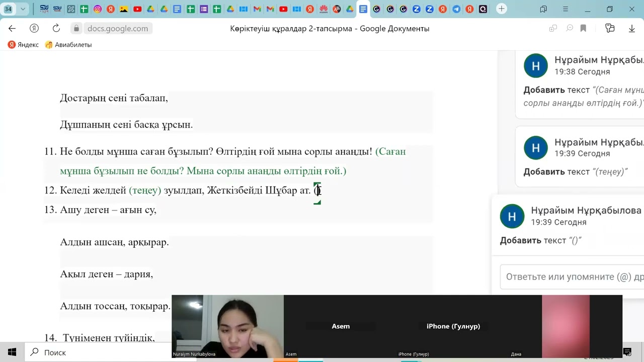Open the bookmarks side panel icon
This screenshot has width=644, height=362.
543,9
